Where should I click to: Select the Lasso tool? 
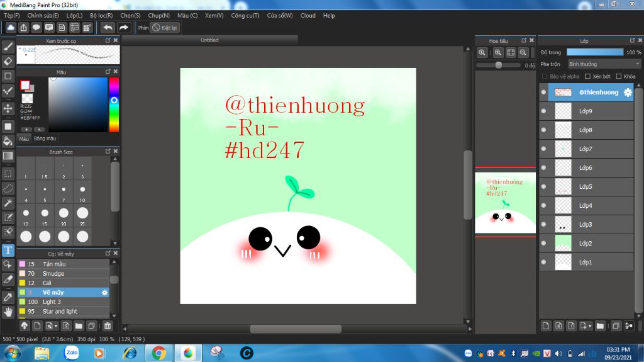pyautogui.click(x=8, y=188)
